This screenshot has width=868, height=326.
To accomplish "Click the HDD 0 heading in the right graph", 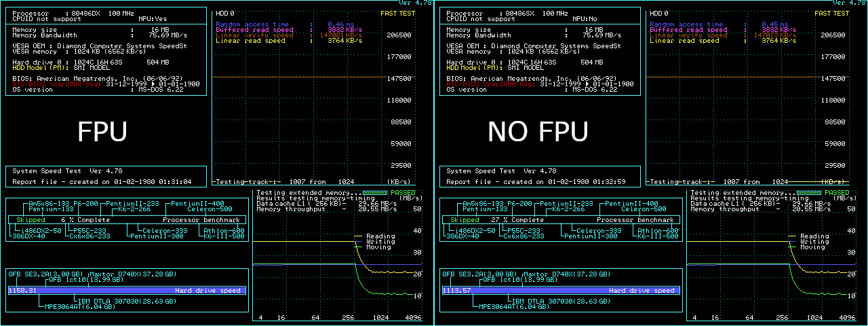I will (659, 13).
